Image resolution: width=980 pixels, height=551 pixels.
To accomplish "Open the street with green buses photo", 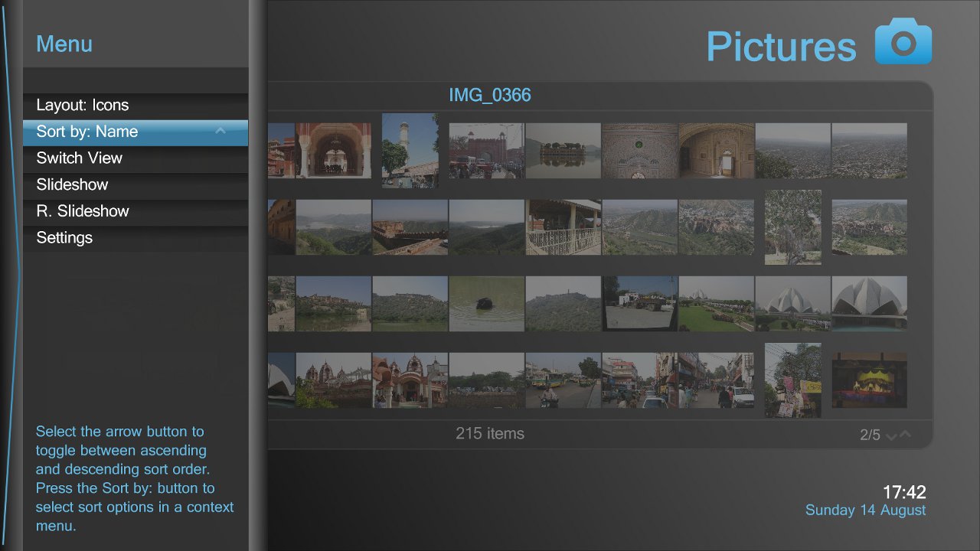I will pyautogui.click(x=563, y=380).
